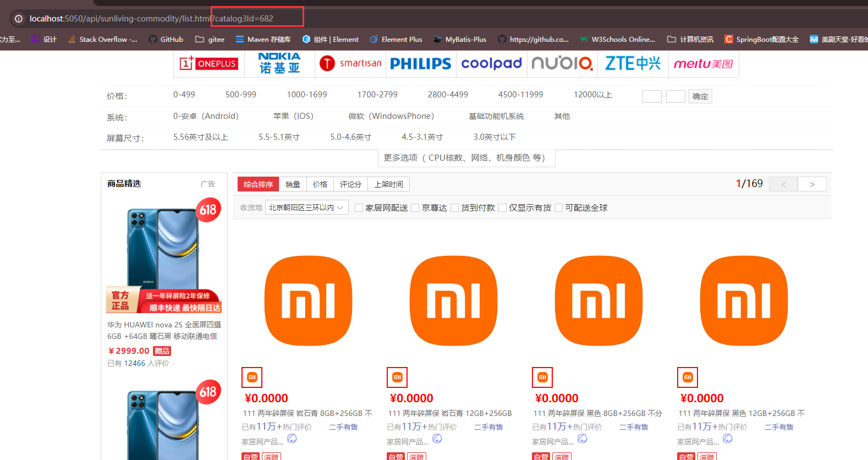Click the minimum price input box
Viewport: 868px width, 460px height.
pyautogui.click(x=652, y=96)
